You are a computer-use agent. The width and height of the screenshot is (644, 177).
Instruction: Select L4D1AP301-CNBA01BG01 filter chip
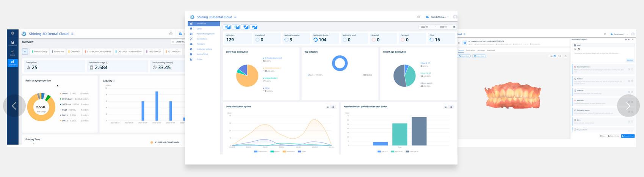tap(129, 52)
